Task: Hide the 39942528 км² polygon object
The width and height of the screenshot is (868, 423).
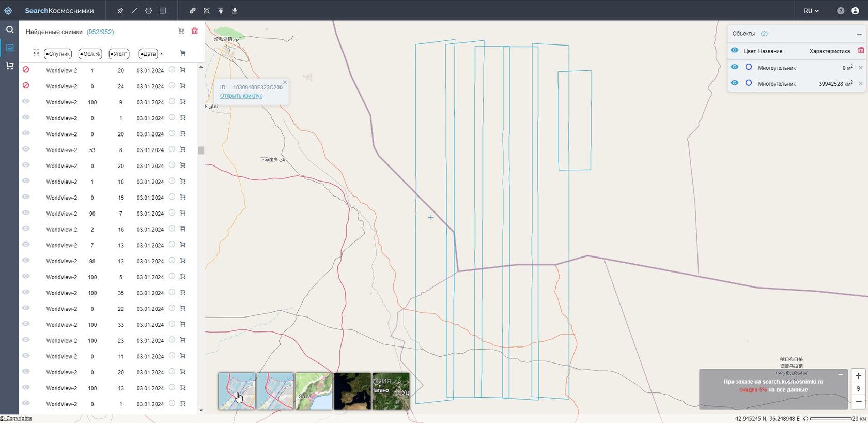Action: click(734, 83)
